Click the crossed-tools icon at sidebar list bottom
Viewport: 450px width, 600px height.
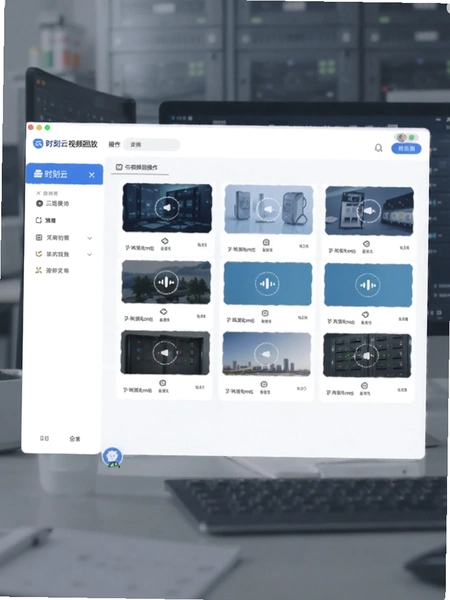point(52,271)
